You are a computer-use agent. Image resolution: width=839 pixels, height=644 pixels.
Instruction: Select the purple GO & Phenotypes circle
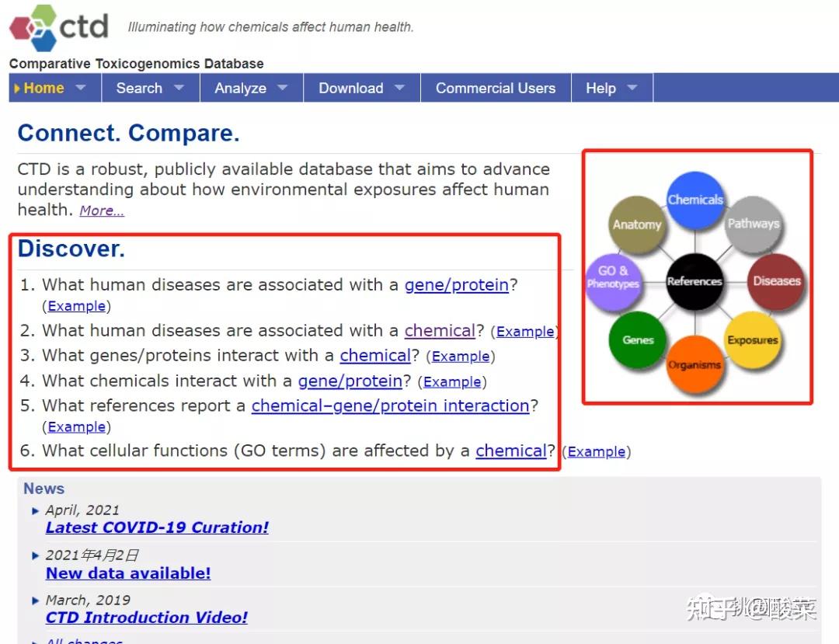pos(613,282)
